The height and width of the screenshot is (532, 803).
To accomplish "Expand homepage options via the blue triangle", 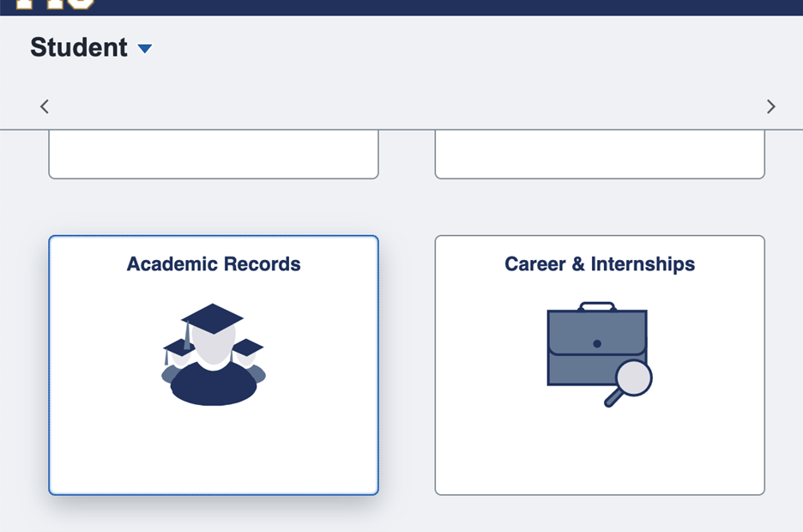I will tap(143, 49).
